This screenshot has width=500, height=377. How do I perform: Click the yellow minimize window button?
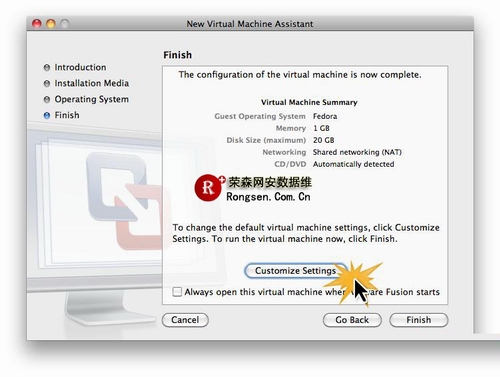[51, 24]
